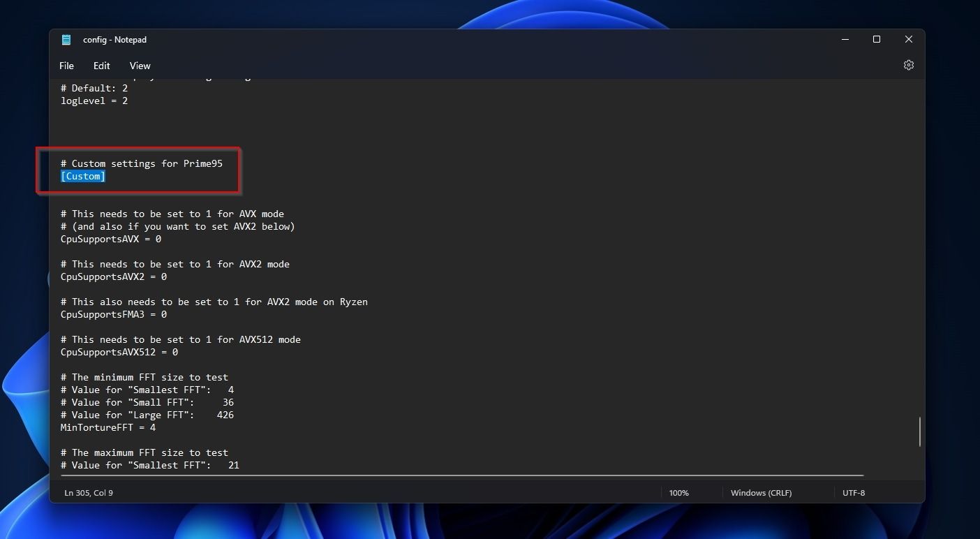Minimize the Notepad window
The height and width of the screenshot is (539, 980).
pos(845,40)
